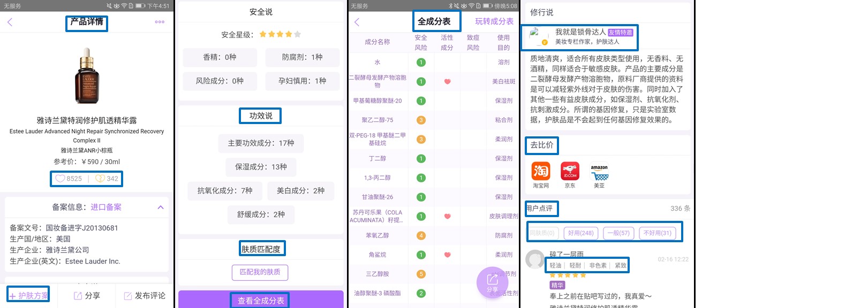The image size is (868, 308).
Task: Tap the risk badge 4 for 苯氧乙醇
Action: pos(421,236)
